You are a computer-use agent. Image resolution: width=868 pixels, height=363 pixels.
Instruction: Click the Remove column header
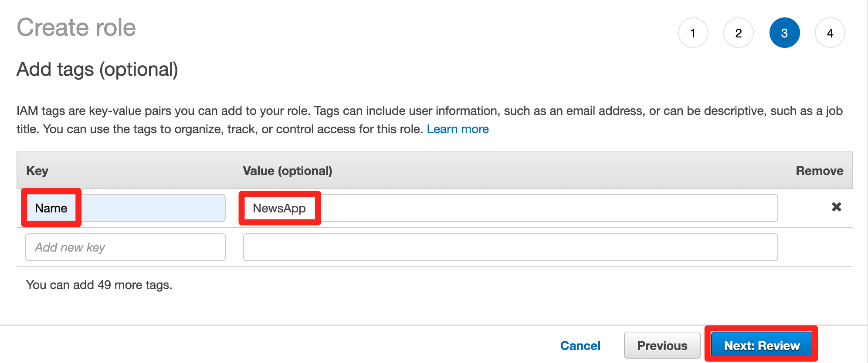point(819,171)
